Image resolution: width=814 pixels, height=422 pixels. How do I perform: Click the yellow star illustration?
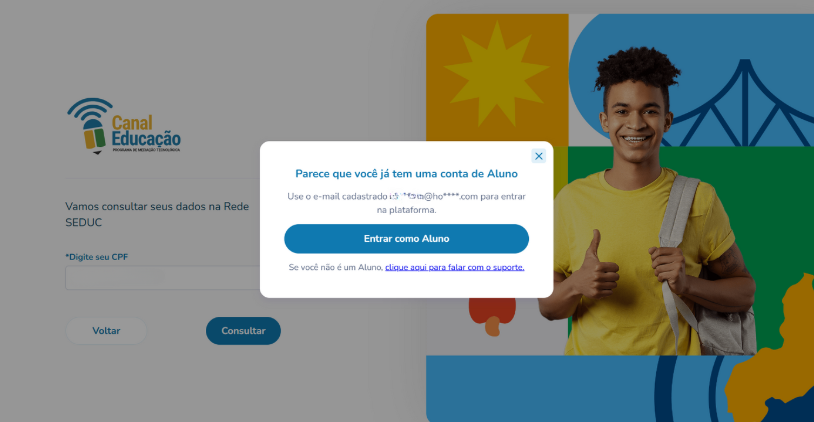497,74
